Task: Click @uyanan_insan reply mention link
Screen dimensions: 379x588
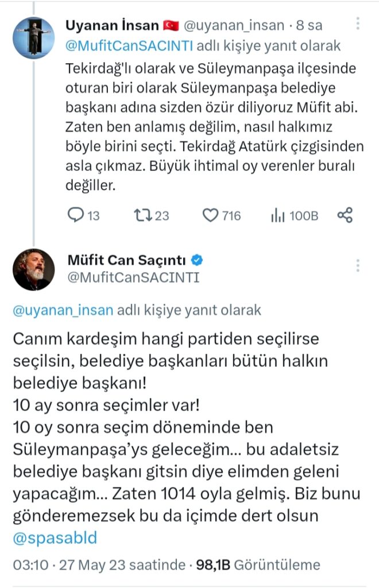Action: coord(63,311)
